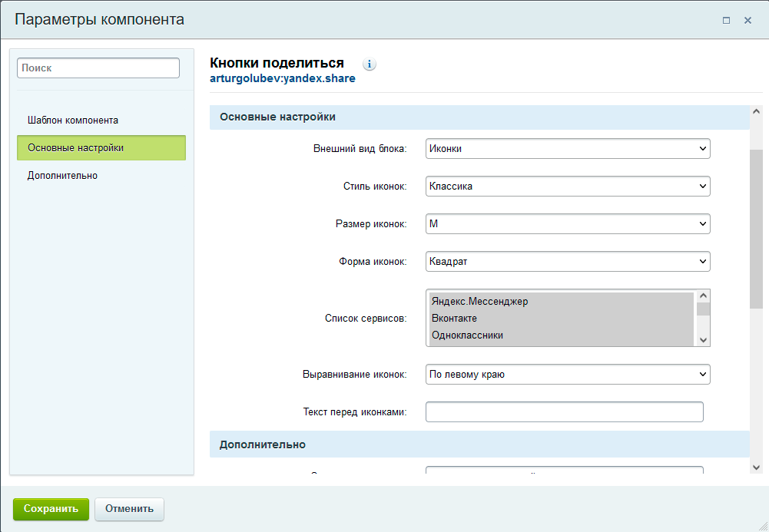The width and height of the screenshot is (769, 532).
Task: Maximize the Параметры компонента dialog
Action: [726, 21]
